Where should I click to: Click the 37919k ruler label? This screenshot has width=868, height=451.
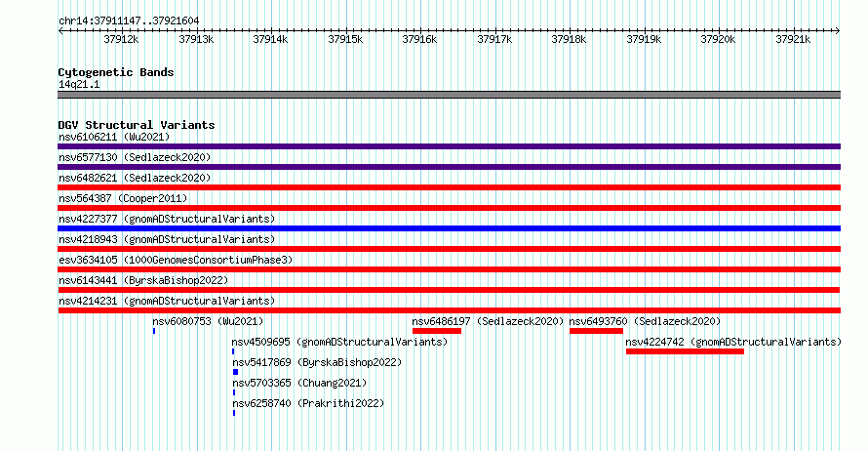[x=644, y=39]
